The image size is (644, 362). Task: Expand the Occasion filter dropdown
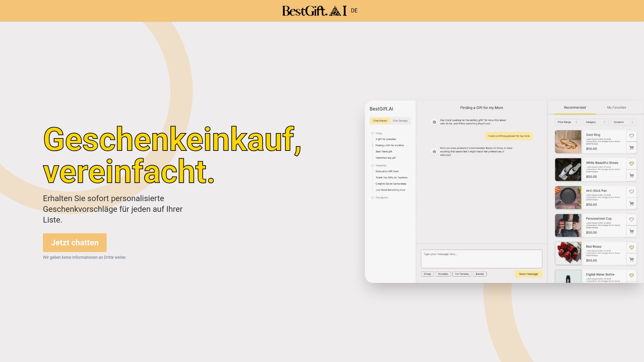click(623, 122)
